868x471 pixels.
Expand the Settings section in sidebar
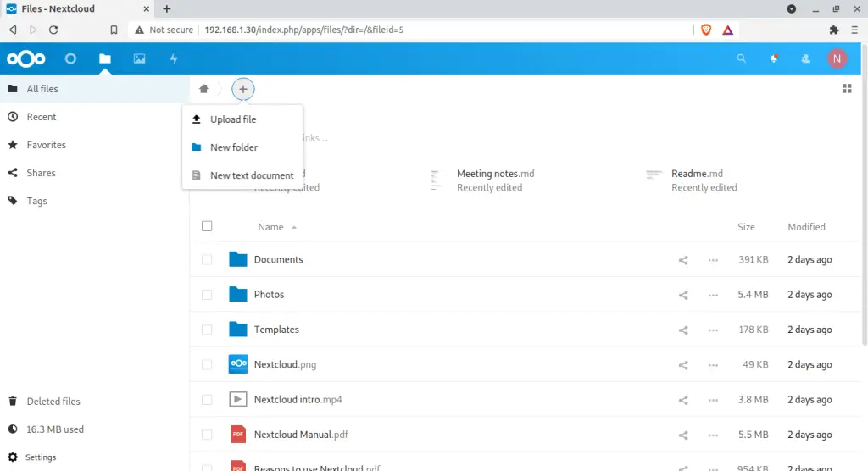41,457
